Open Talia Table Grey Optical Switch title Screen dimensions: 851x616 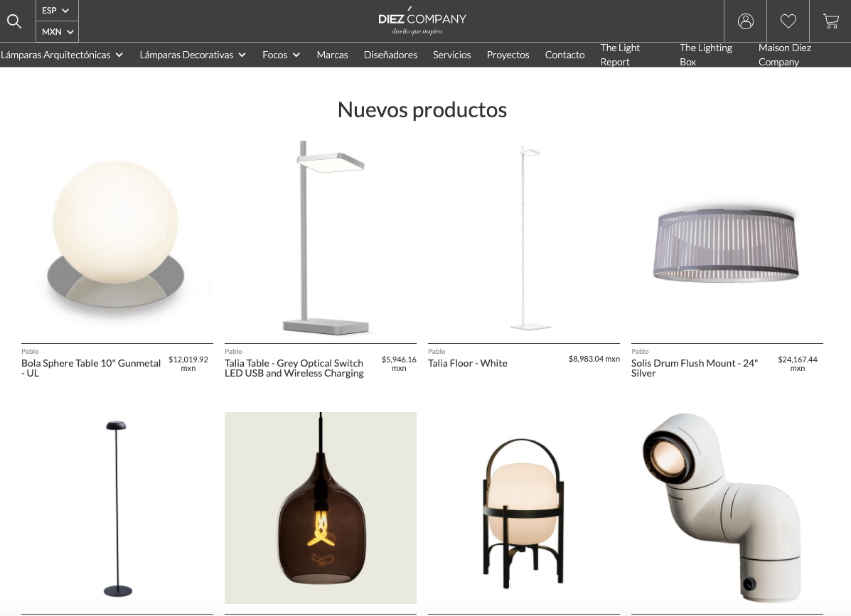coord(294,368)
